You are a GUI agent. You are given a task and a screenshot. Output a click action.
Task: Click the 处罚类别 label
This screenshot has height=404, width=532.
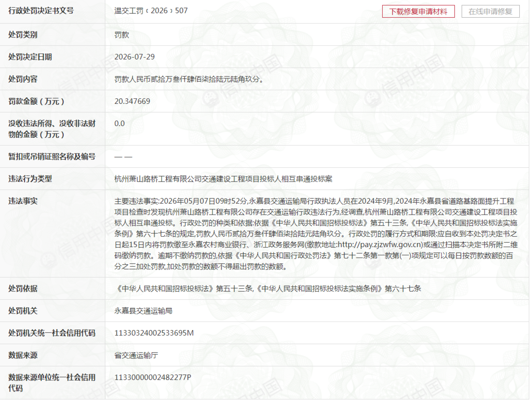click(23, 34)
